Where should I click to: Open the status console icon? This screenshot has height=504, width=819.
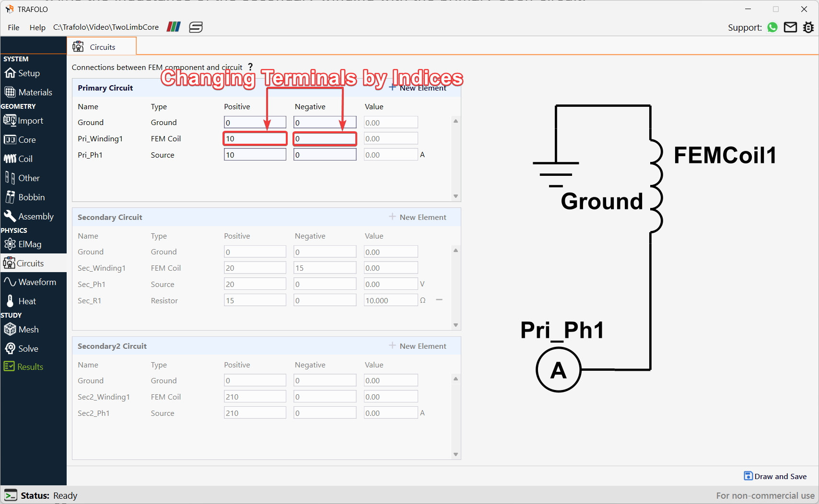[x=11, y=495]
